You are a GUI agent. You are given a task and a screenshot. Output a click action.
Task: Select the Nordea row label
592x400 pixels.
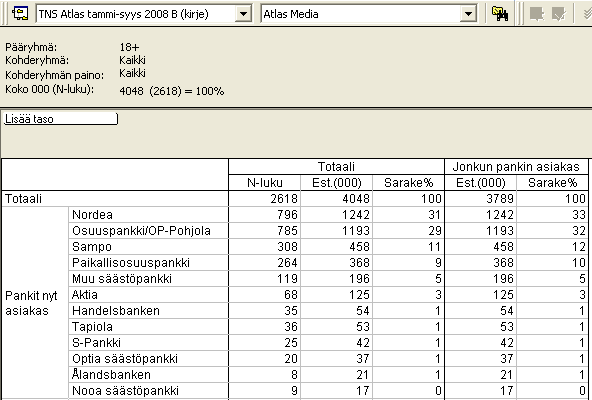click(149, 215)
